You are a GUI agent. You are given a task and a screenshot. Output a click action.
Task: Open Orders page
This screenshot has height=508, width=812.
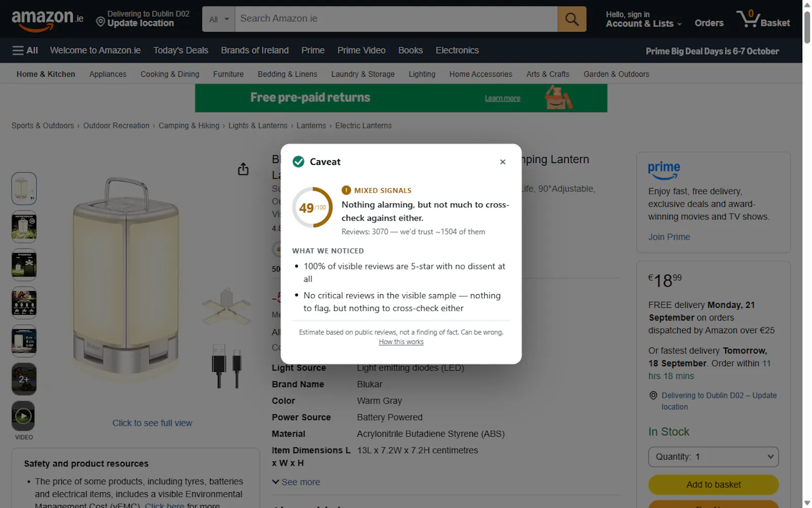[x=709, y=23]
